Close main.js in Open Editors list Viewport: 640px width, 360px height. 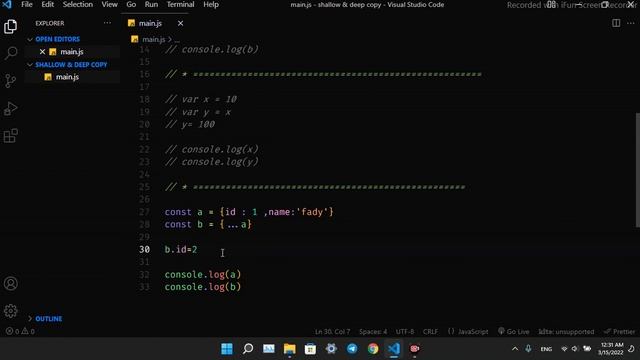click(42, 52)
